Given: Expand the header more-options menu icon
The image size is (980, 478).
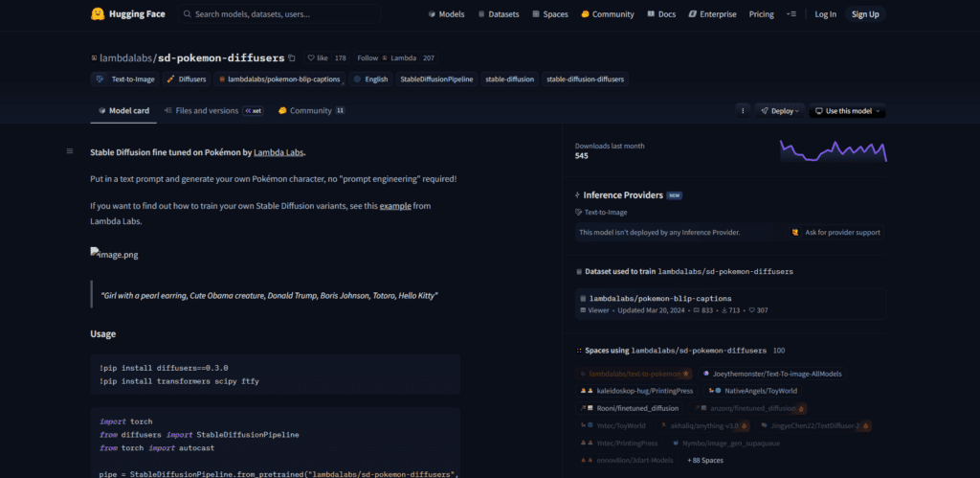Looking at the screenshot, I should click(x=791, y=13).
